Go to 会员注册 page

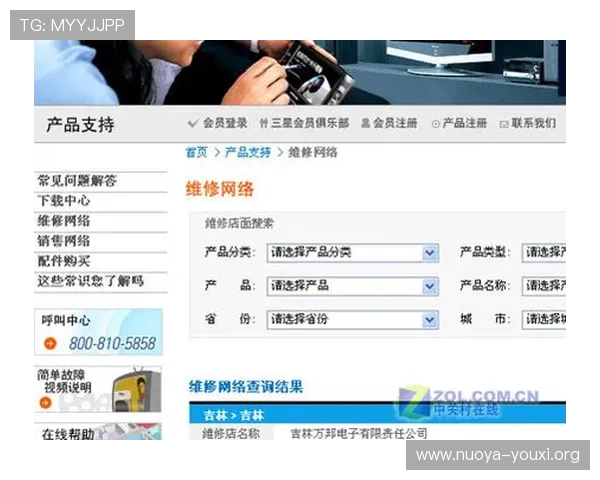[x=395, y=123]
